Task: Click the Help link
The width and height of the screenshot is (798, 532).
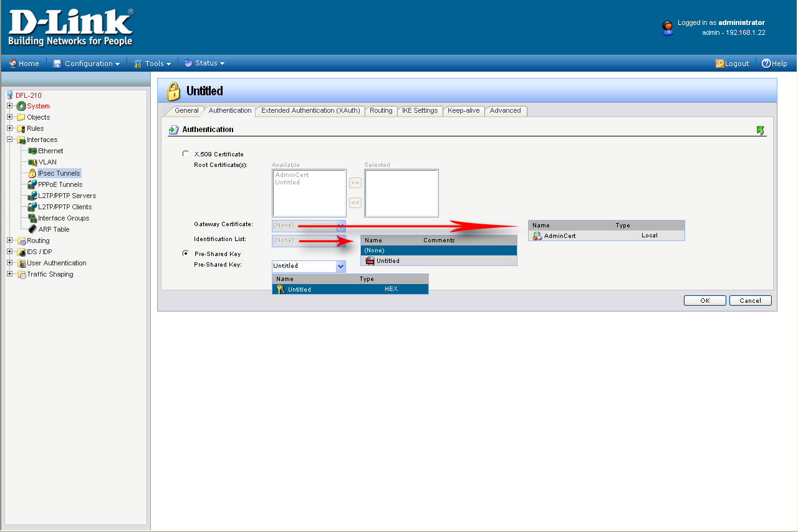Action: click(775, 64)
